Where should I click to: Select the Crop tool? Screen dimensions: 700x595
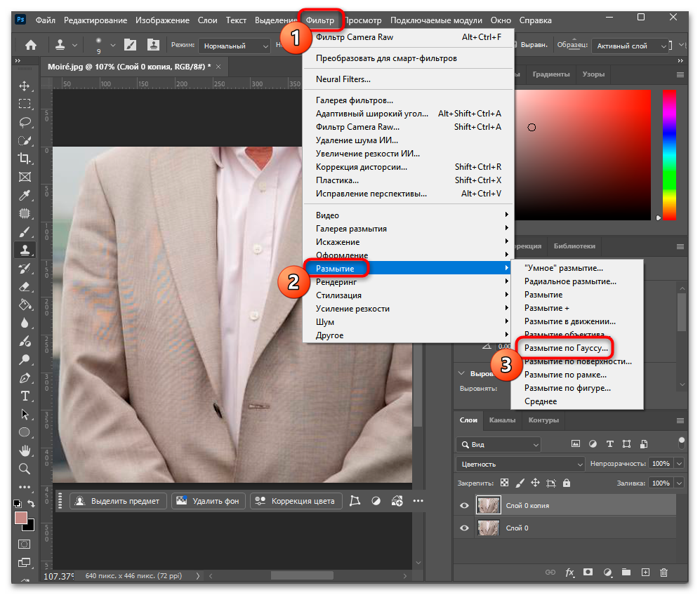click(x=25, y=159)
